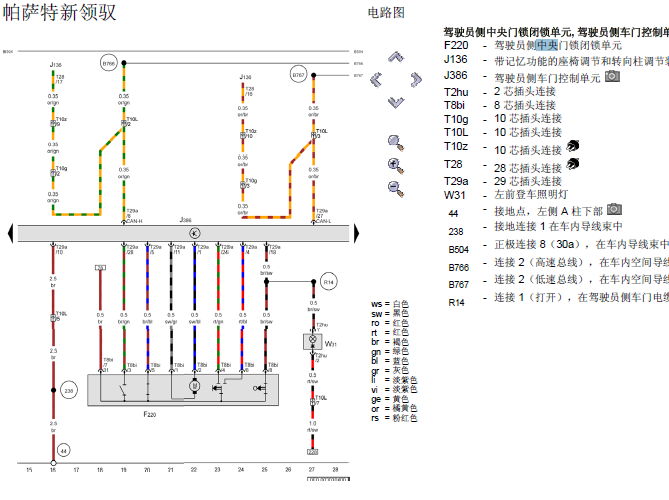Select legend code B767 in the list
The width and height of the screenshot is (669, 500).
459,285
